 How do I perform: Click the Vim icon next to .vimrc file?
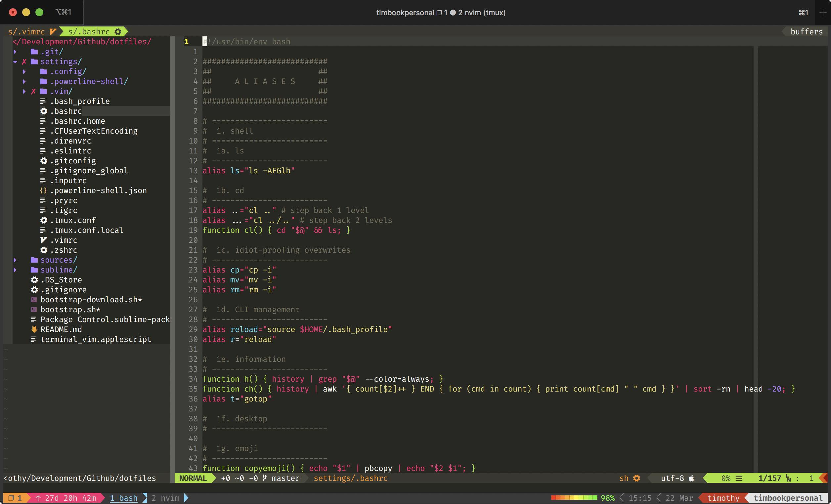tap(44, 240)
